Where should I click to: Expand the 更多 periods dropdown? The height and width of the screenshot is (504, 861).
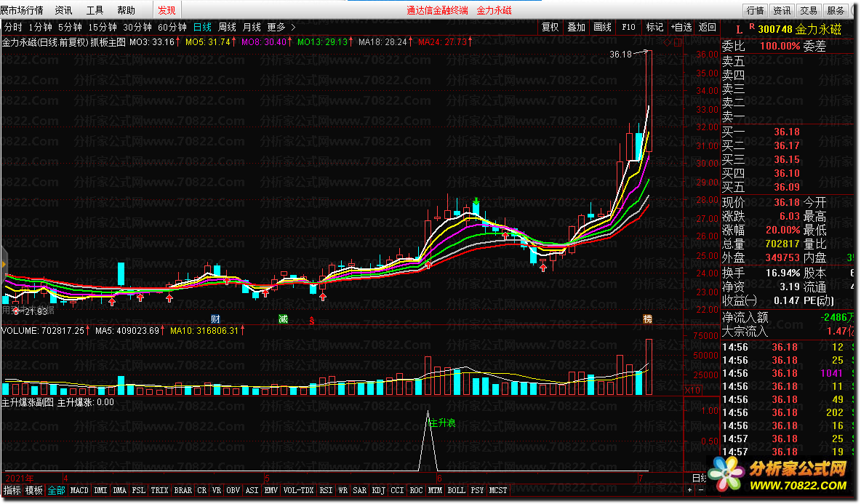(281, 27)
